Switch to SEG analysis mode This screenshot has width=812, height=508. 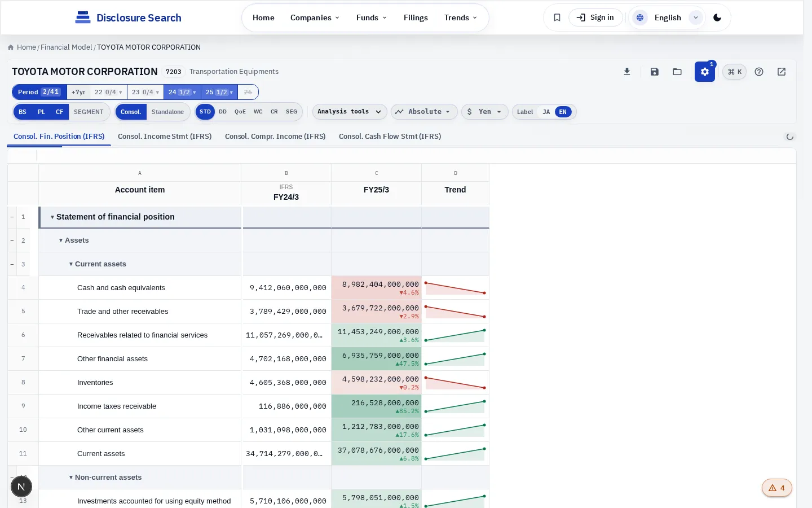292,112
